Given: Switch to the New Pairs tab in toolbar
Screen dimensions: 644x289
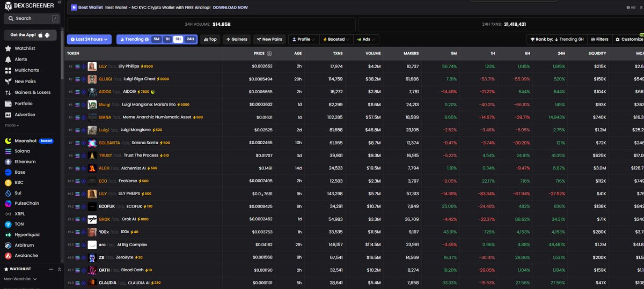Looking at the screenshot, I should coord(269,39).
